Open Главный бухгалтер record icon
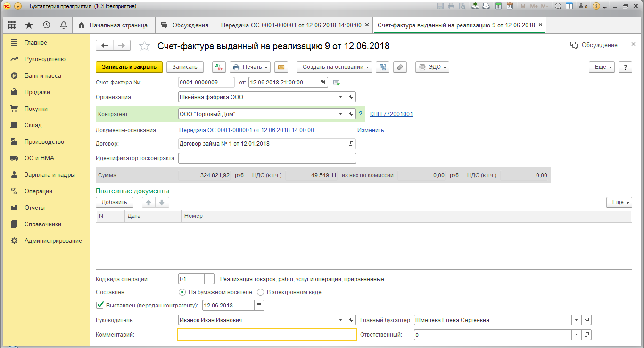Image resolution: width=644 pixels, height=348 pixels. coord(586,320)
